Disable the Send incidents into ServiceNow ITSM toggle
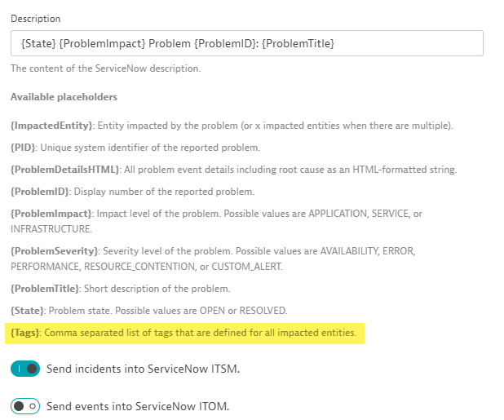This screenshot has width=504, height=420. (x=25, y=369)
